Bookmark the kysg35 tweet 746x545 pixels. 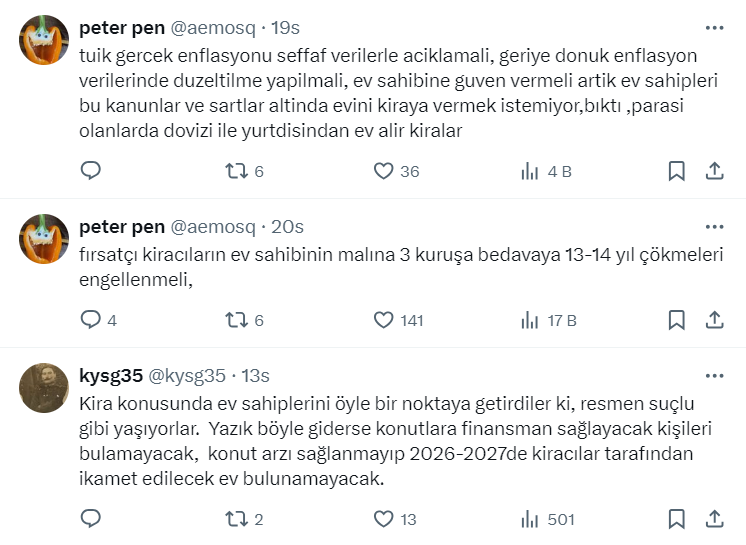(677, 519)
